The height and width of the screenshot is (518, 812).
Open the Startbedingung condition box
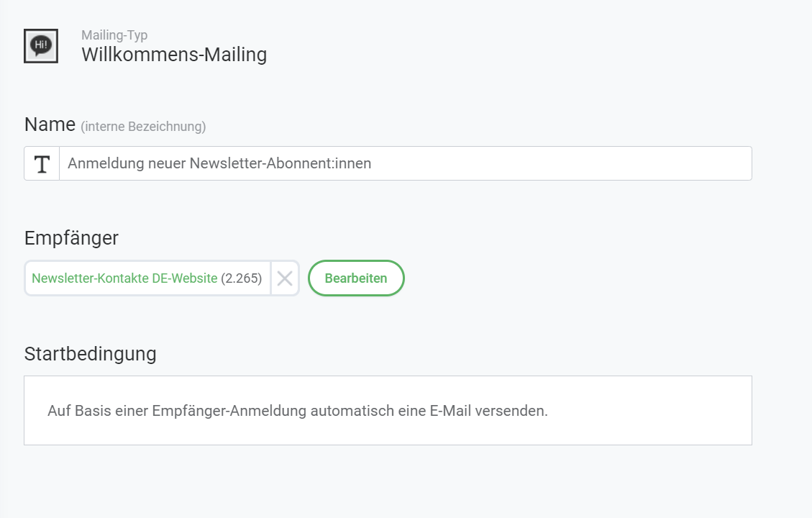pos(388,410)
